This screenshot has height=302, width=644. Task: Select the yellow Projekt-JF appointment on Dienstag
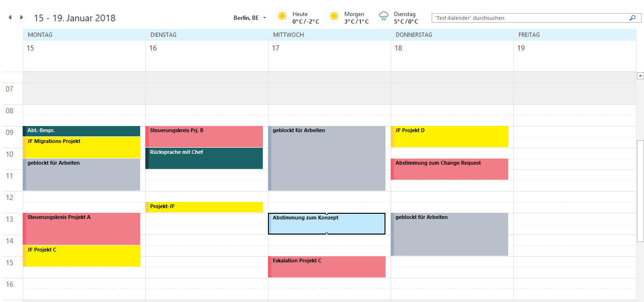coord(204,207)
